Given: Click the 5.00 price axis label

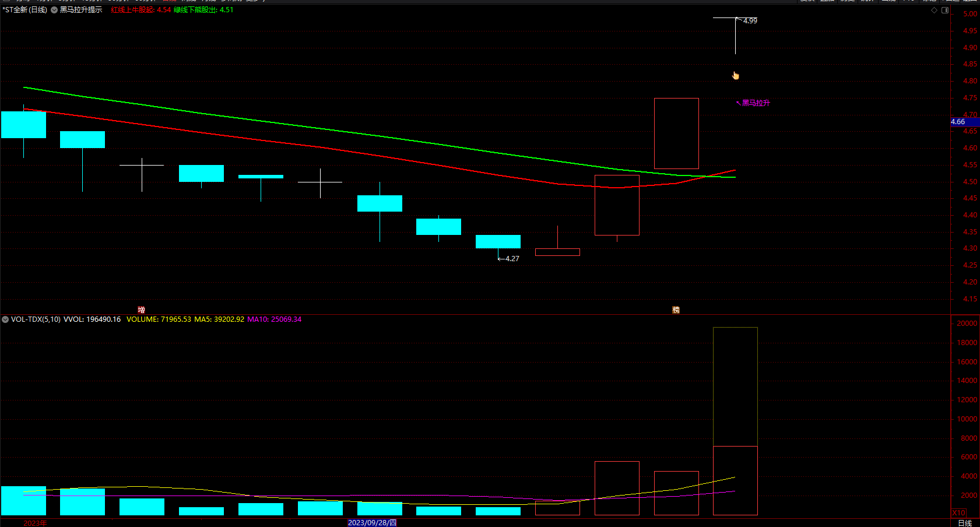Looking at the screenshot, I should coord(970,14).
